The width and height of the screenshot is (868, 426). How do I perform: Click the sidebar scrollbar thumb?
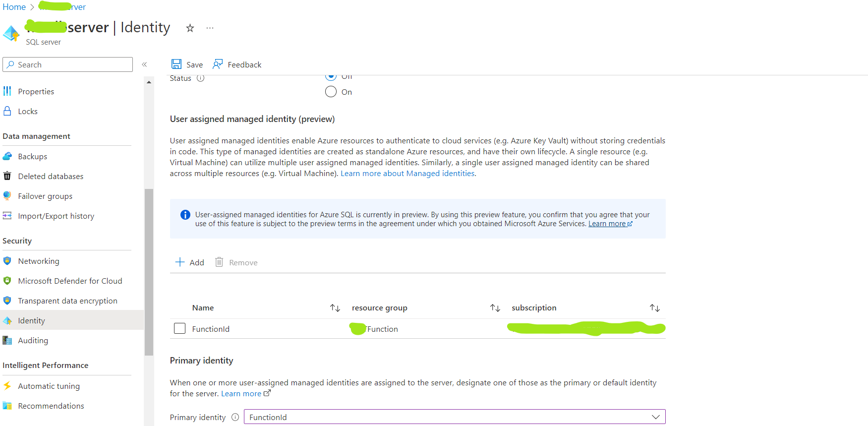[149, 272]
